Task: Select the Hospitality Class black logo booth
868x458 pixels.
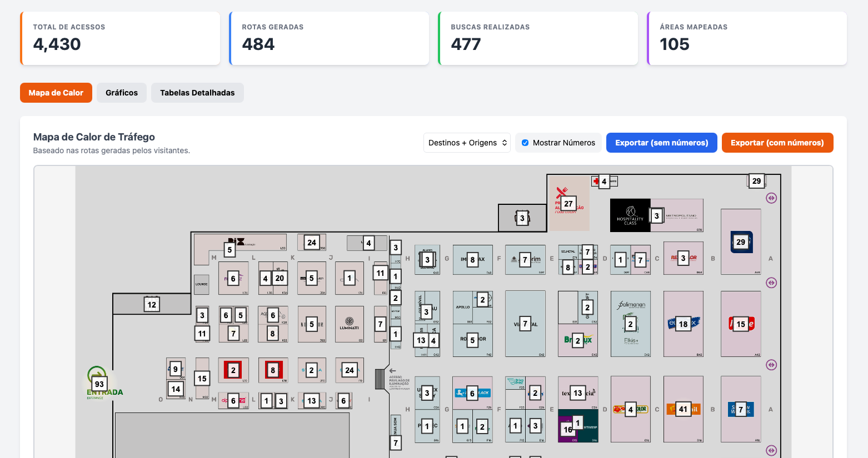Action: (630, 215)
